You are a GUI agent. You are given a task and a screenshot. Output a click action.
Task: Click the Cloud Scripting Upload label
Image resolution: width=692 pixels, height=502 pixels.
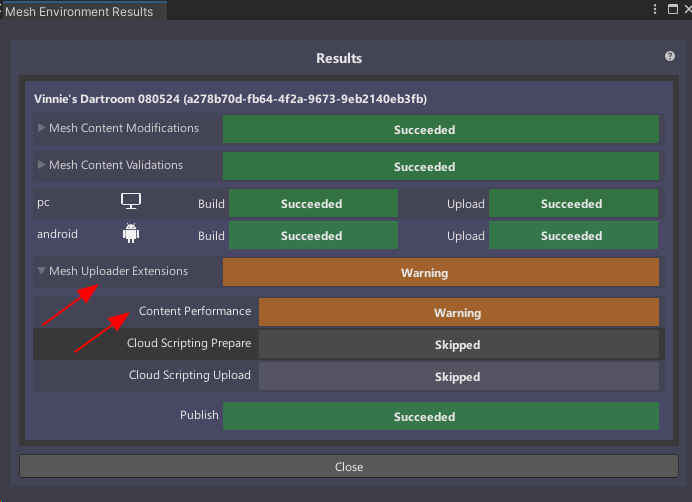pyautogui.click(x=190, y=375)
